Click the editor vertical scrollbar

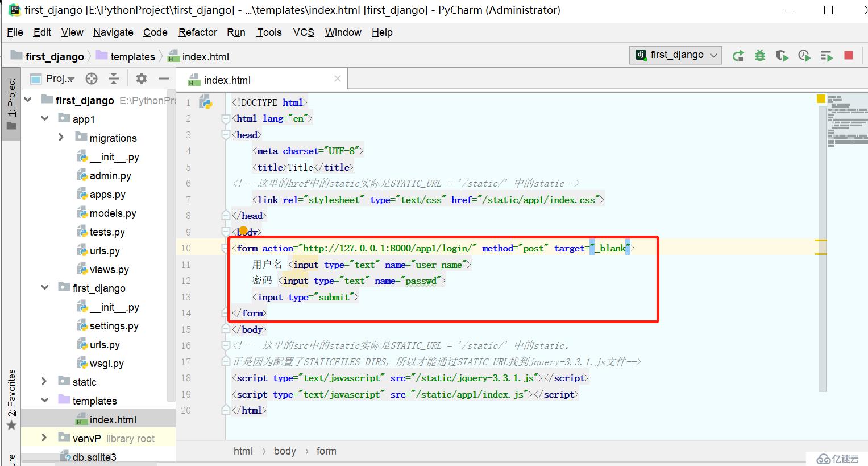point(823,250)
